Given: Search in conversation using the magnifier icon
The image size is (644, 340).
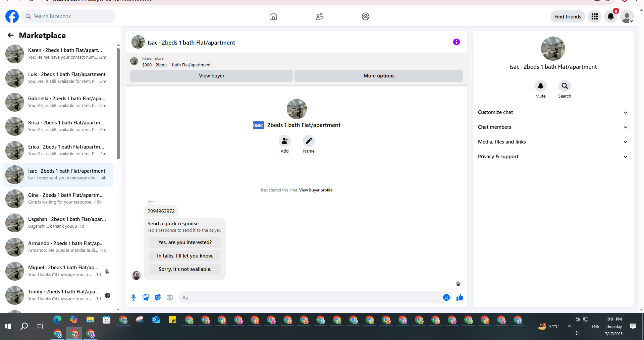Looking at the screenshot, I should click(x=565, y=86).
